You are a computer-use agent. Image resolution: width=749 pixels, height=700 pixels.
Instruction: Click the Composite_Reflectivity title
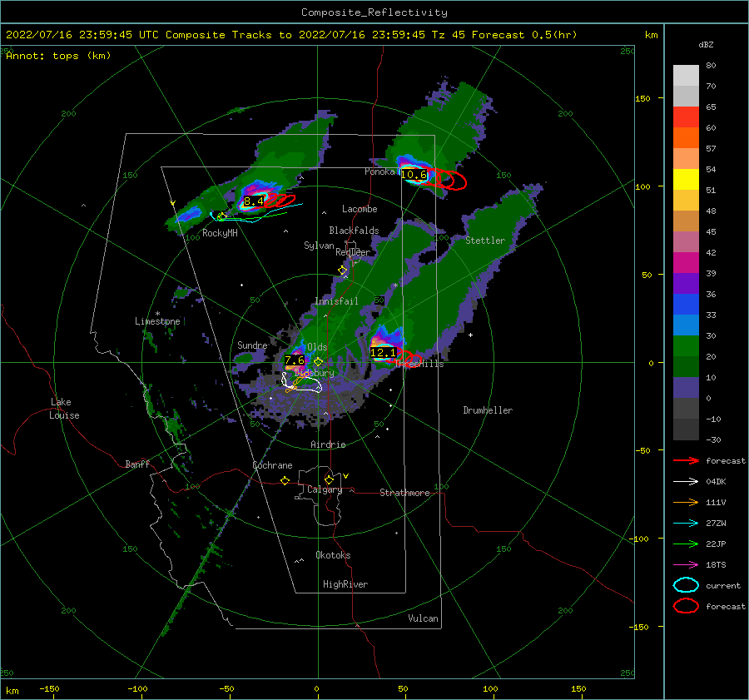(374, 12)
